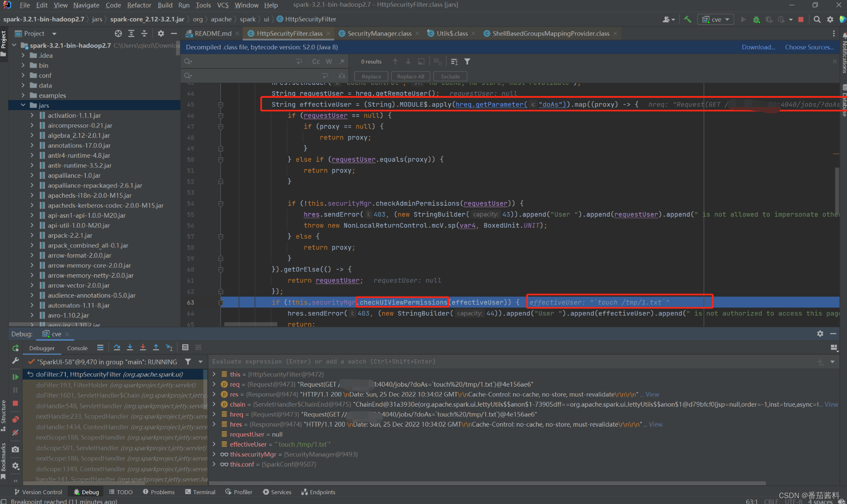This screenshot has height=504, width=847.
Task: Open Search Everywhere magnifier icon
Action: 817,19
